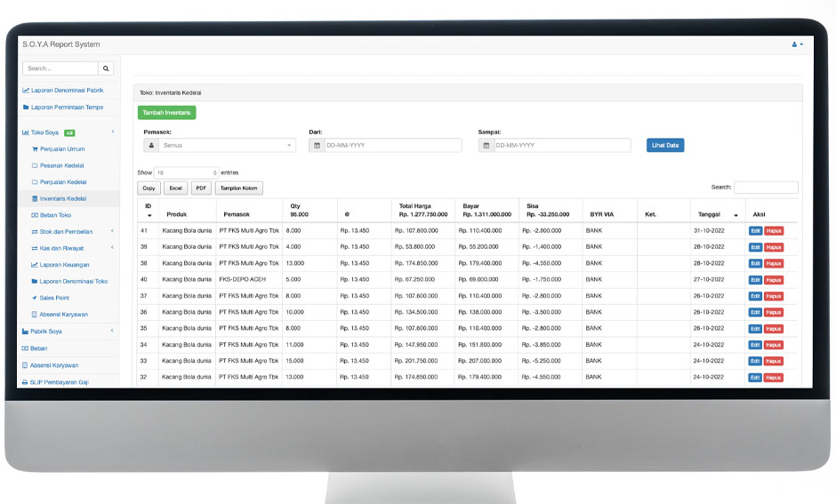Click the SLIP Pembayaran Gaji printer icon
Screen dimensions: 836x504
pos(25,382)
